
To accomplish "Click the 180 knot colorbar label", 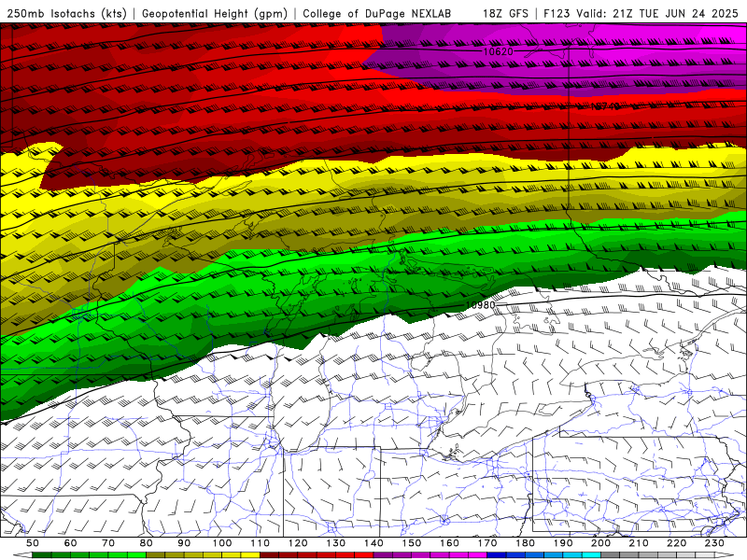I will 525,543.
